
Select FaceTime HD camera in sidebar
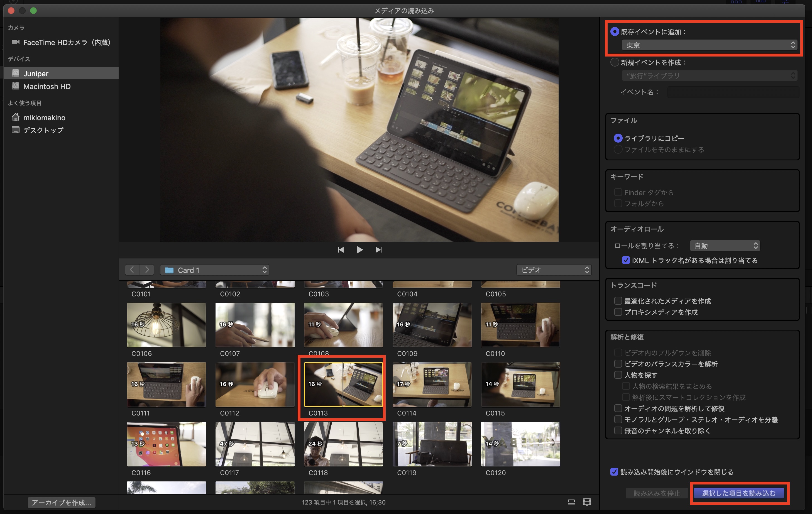point(67,43)
